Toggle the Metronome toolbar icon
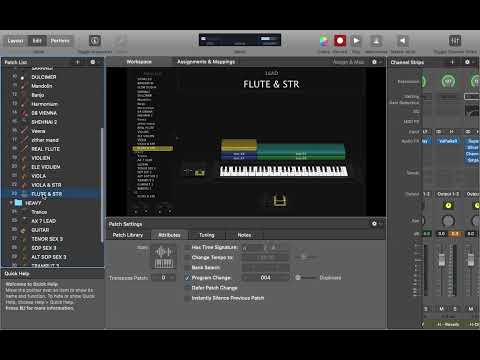 coord(376,41)
